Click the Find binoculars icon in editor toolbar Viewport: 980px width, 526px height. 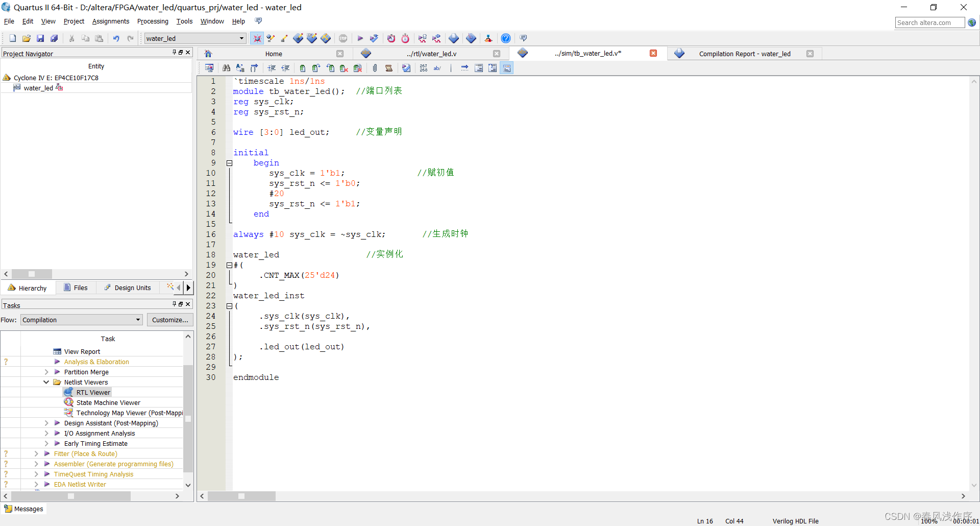click(x=227, y=68)
